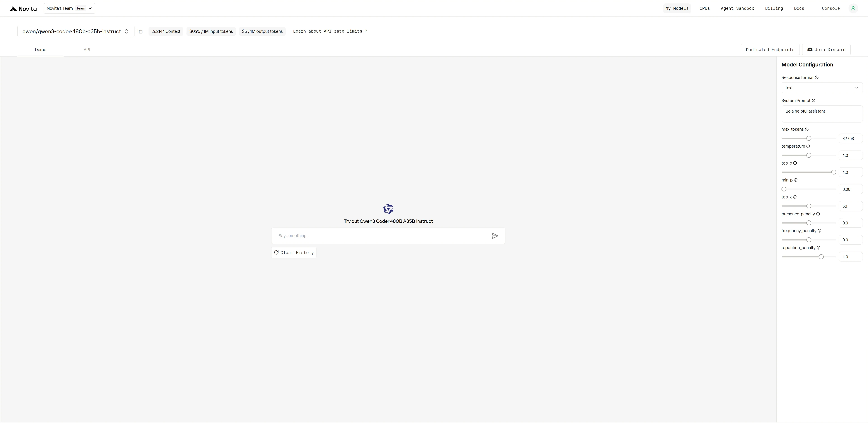Click the repetition_penalty value field
Screen dimensions: 868x431
point(850,257)
